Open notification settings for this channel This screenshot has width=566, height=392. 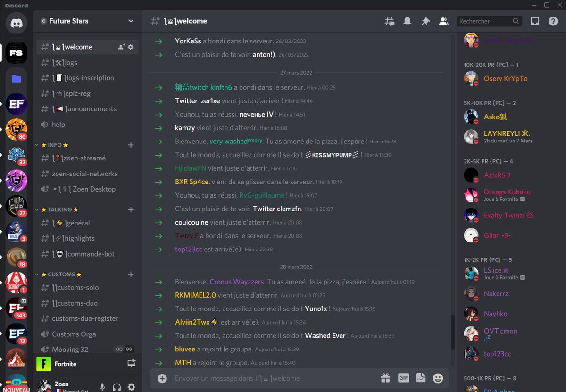coord(407,21)
